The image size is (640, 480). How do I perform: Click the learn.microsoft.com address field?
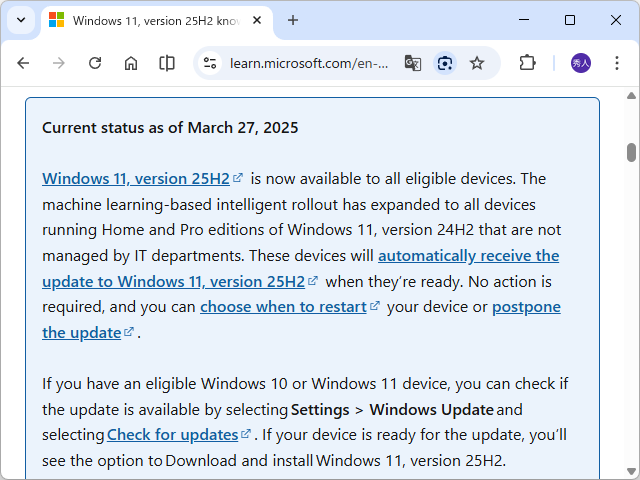point(309,63)
